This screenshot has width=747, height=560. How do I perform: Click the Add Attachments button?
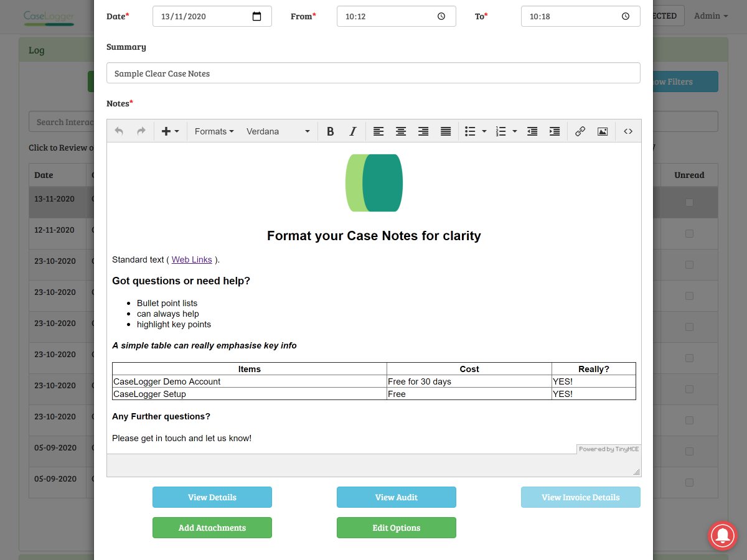point(212,528)
